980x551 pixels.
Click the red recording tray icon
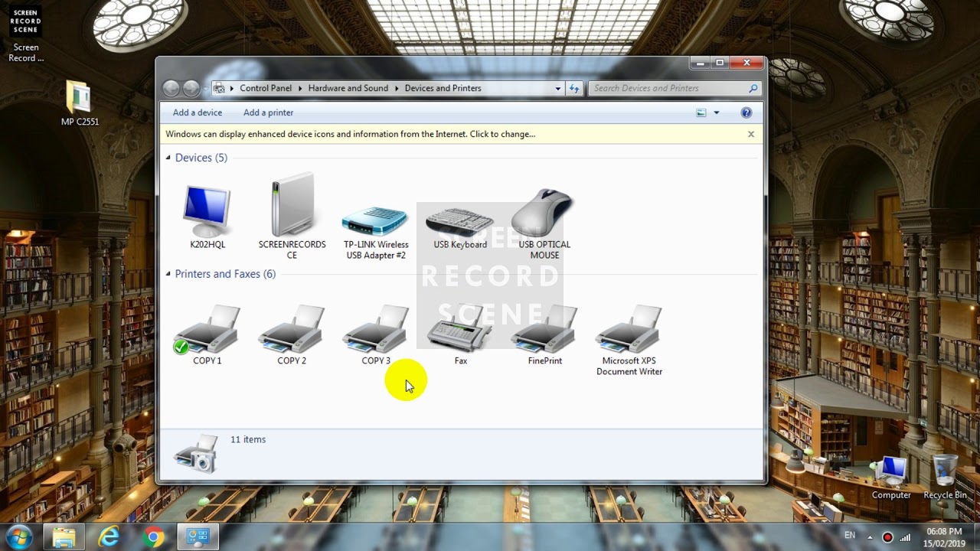(x=887, y=536)
